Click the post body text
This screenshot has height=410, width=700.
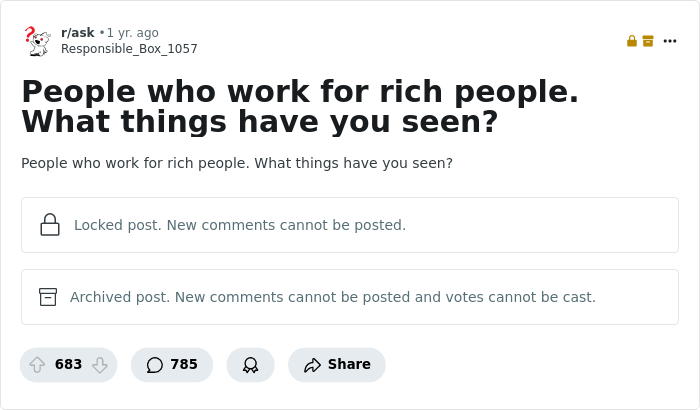point(237,163)
